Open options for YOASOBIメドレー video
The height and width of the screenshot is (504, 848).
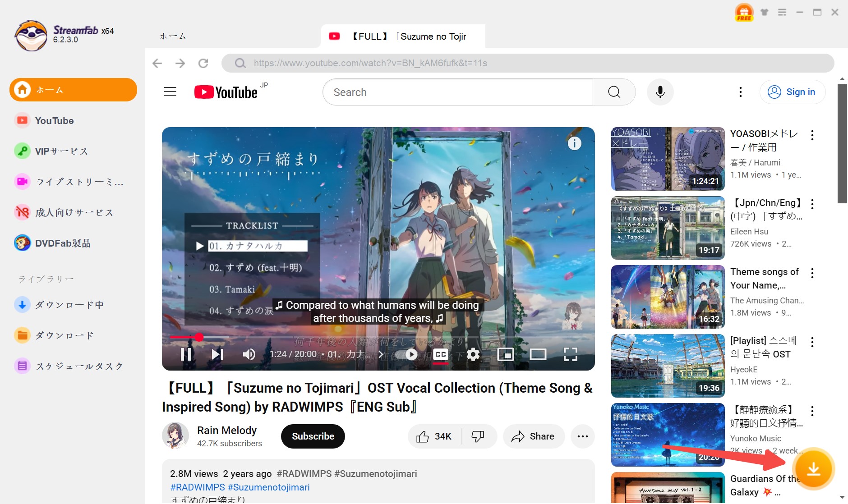pos(812,135)
